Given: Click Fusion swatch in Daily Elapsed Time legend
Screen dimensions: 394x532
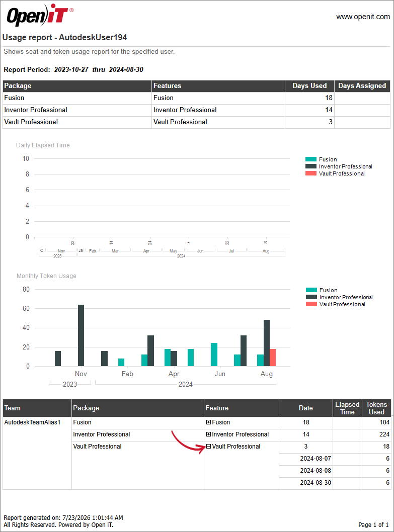Looking at the screenshot, I should [311, 159].
